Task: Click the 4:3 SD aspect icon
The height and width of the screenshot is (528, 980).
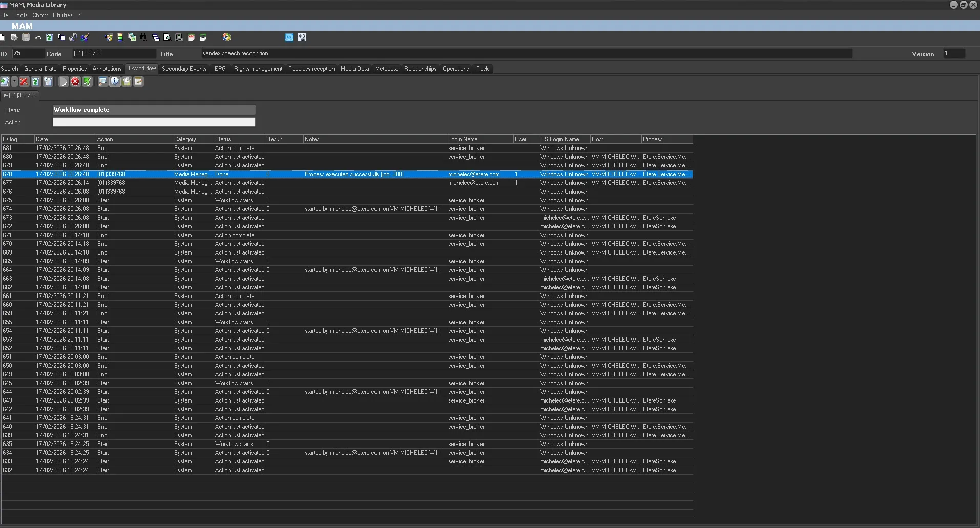Action: pos(302,37)
